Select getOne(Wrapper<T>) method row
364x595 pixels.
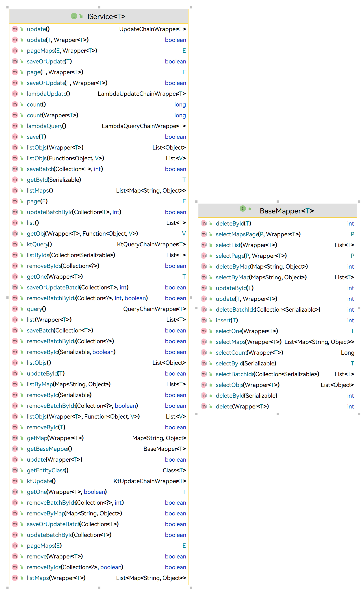99,276
